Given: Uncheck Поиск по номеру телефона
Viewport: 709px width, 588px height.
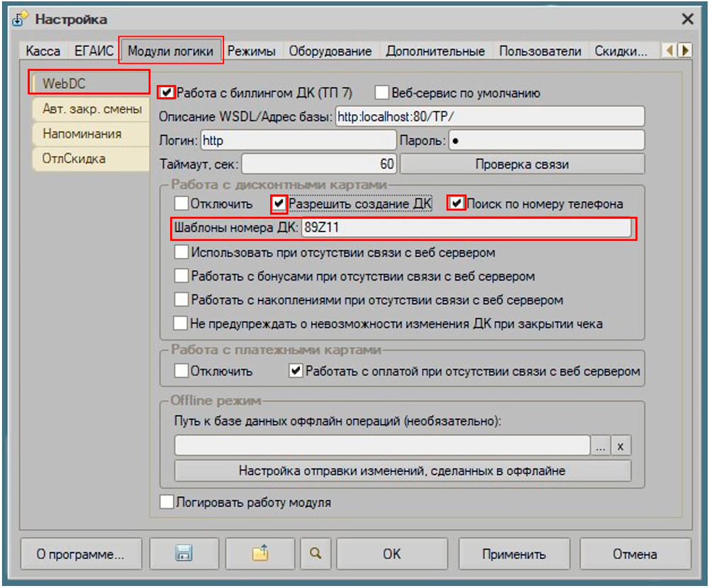Looking at the screenshot, I should point(457,204).
